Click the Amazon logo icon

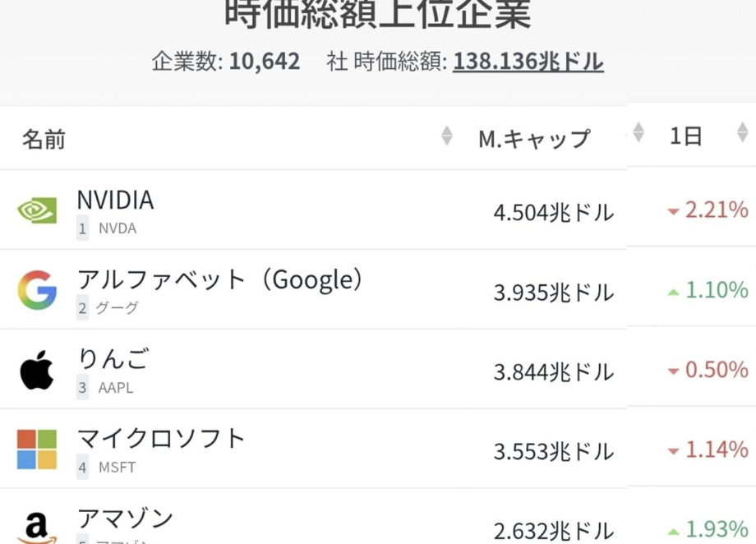point(37,526)
